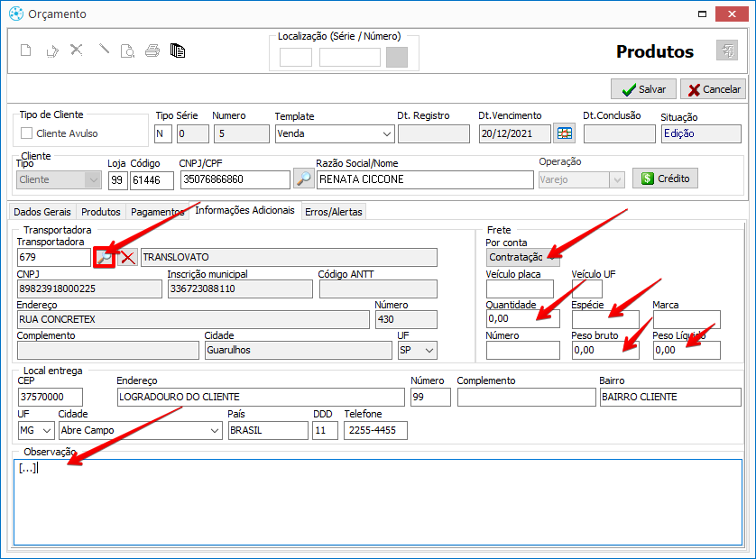Click the Tipo Série N field

point(163,134)
